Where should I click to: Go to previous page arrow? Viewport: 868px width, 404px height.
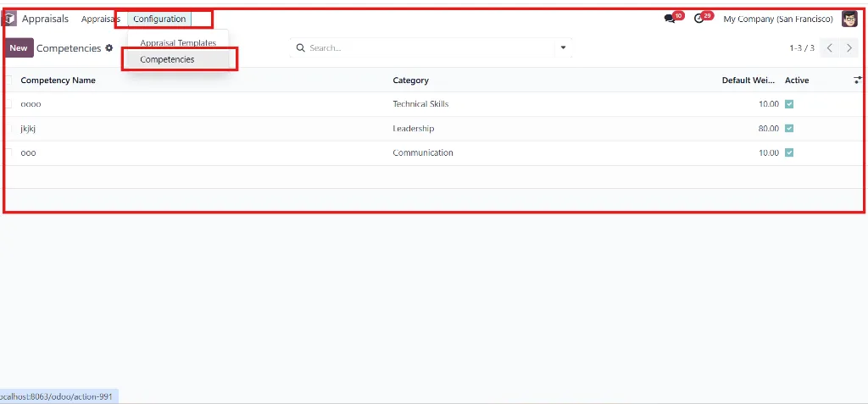click(x=829, y=48)
